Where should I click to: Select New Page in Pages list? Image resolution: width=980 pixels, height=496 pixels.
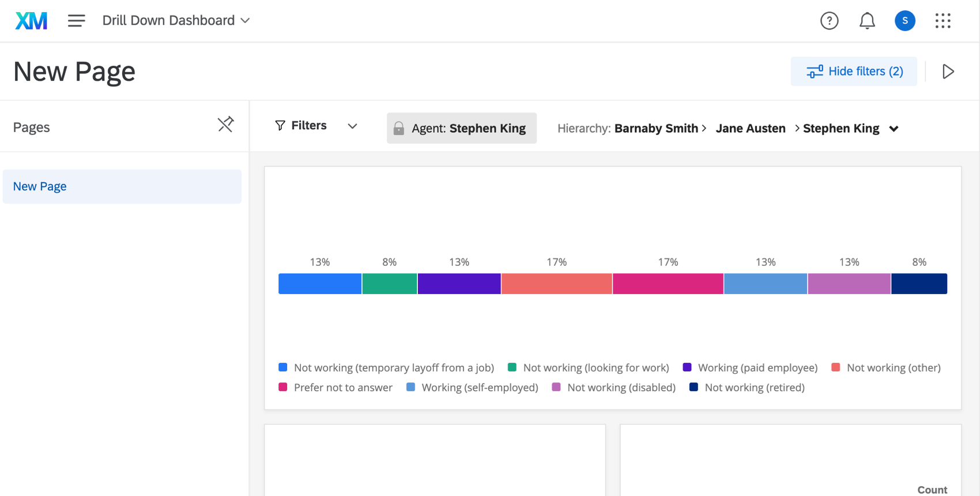(x=40, y=186)
